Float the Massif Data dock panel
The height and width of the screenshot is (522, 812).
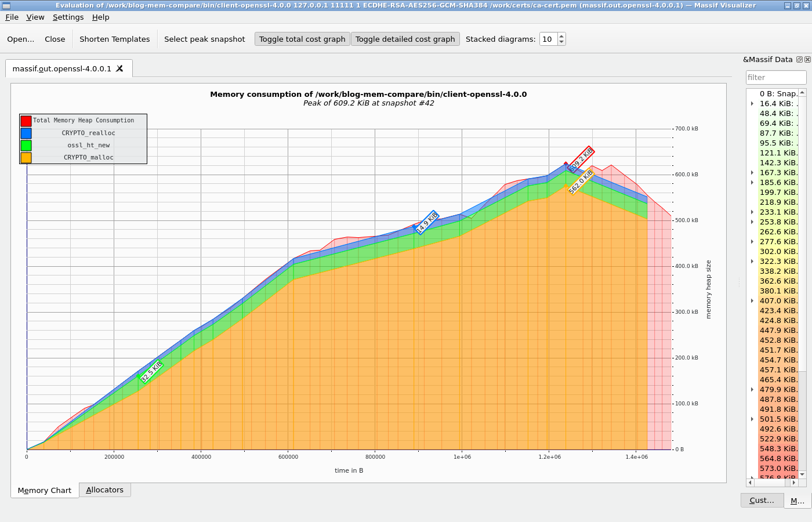(799, 59)
